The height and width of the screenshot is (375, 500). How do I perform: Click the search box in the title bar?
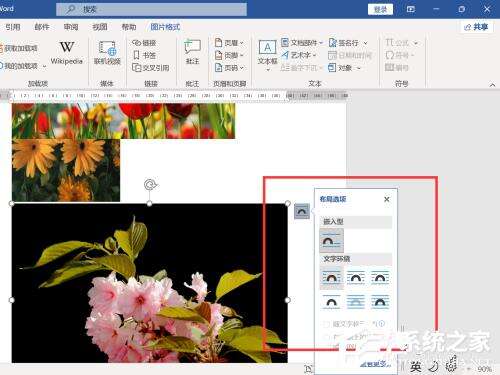(151, 9)
